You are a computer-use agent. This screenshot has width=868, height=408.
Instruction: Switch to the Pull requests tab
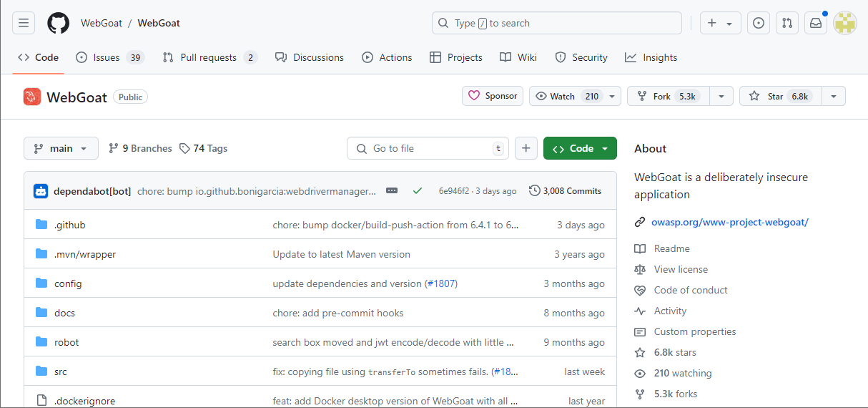click(209, 57)
